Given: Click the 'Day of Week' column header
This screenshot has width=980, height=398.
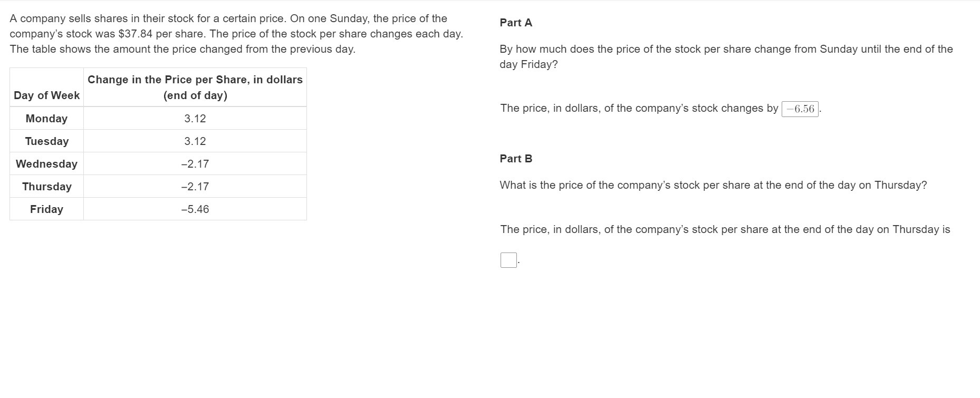Looking at the screenshot, I should (x=46, y=95).
